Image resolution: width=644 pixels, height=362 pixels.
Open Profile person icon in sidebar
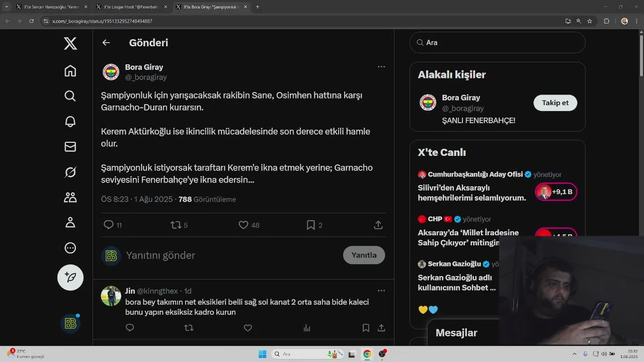tap(70, 222)
